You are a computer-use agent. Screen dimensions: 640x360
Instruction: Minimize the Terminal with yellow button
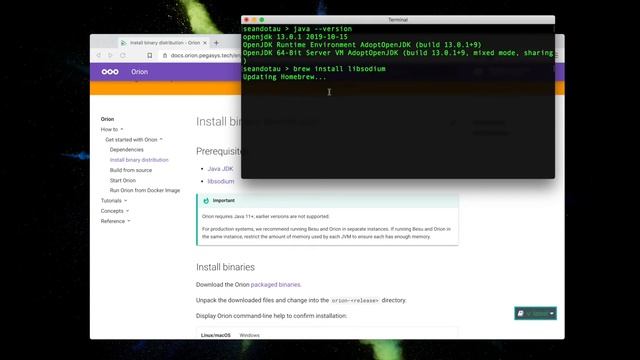(x=254, y=20)
